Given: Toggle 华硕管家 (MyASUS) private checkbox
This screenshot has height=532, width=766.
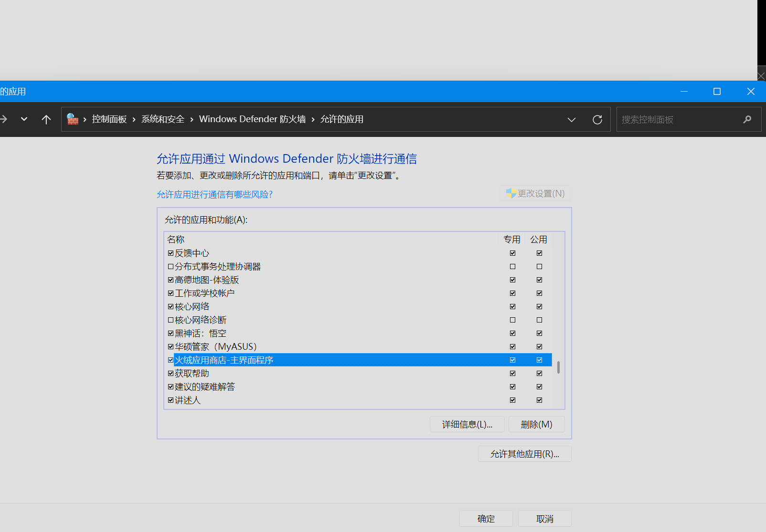Looking at the screenshot, I should [512, 347].
